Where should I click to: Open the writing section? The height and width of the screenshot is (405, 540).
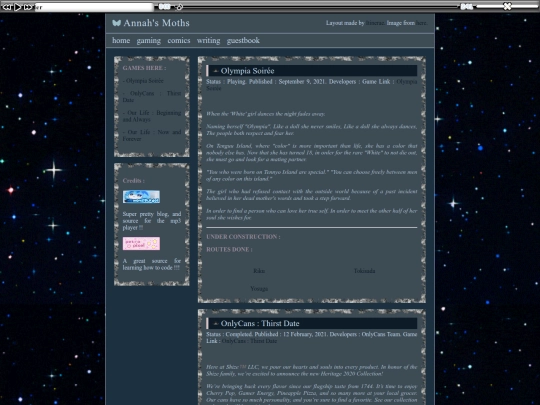coord(208,41)
